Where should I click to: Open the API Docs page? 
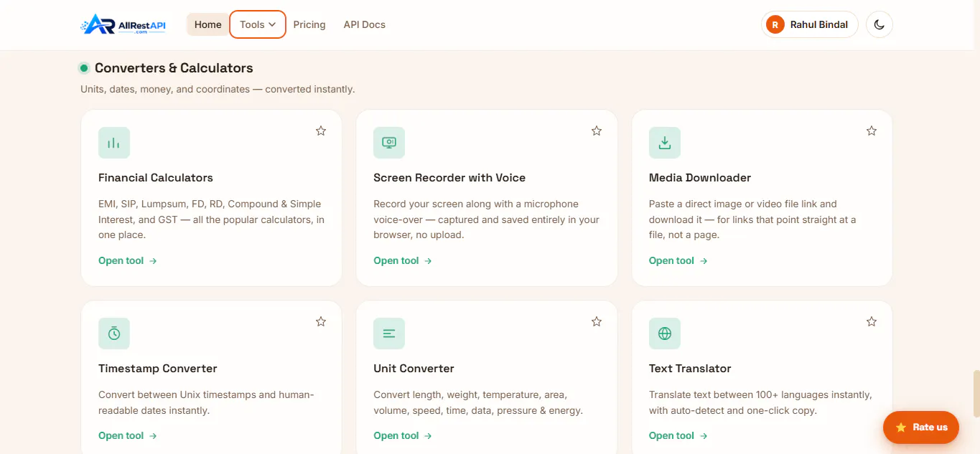coord(365,24)
